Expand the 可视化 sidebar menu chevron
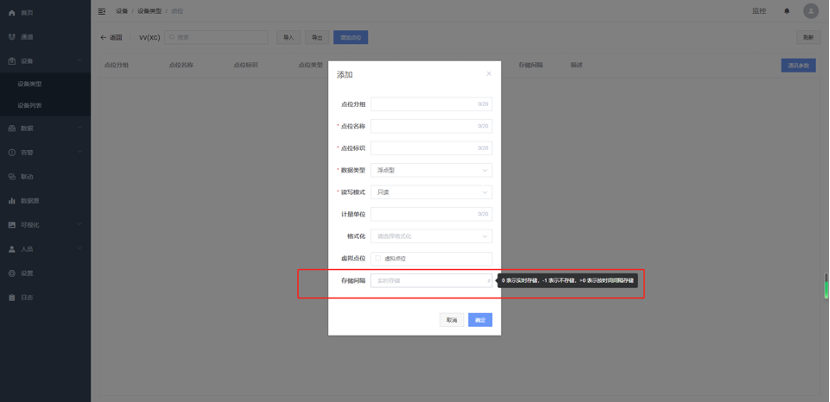This screenshot has width=830, height=402. (79, 225)
